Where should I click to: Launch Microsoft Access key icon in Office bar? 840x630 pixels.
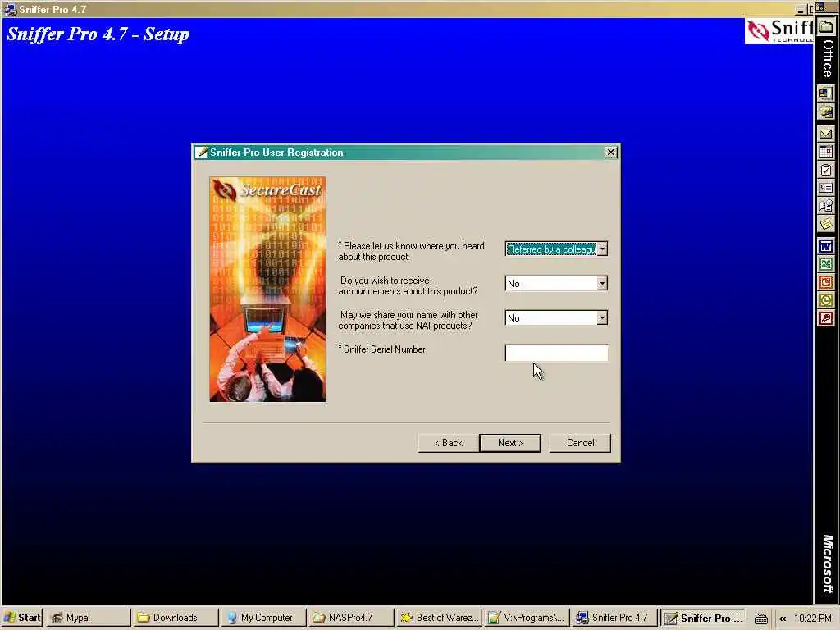click(826, 319)
